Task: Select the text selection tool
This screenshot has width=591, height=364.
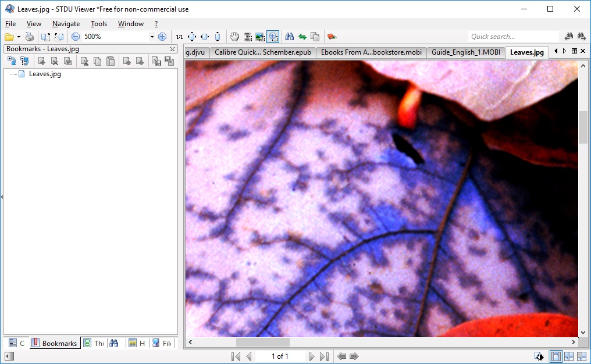Action: (x=247, y=36)
